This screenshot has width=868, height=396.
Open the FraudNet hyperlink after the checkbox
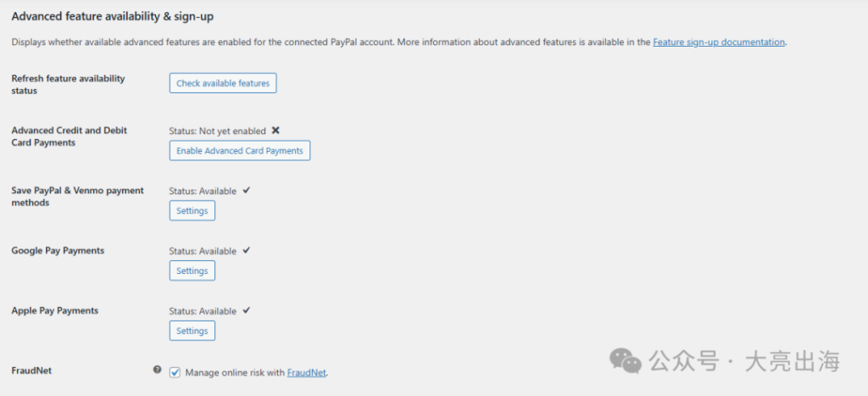[x=307, y=373]
